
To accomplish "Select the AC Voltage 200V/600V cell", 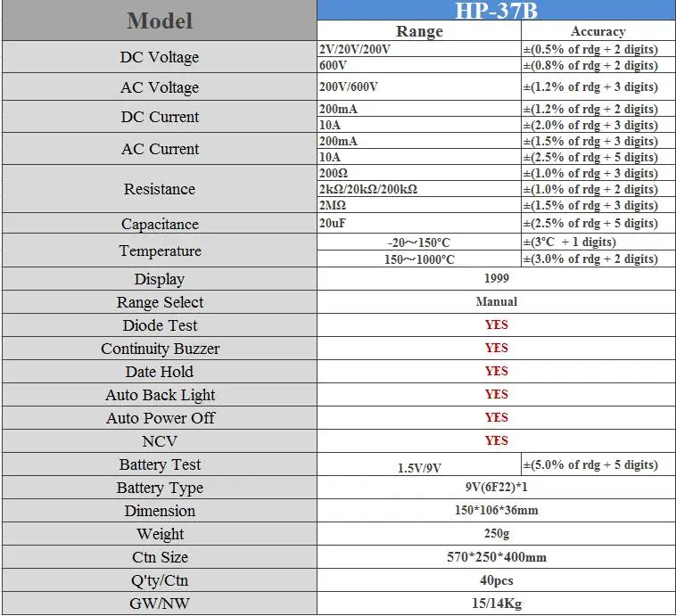I will 419,86.
